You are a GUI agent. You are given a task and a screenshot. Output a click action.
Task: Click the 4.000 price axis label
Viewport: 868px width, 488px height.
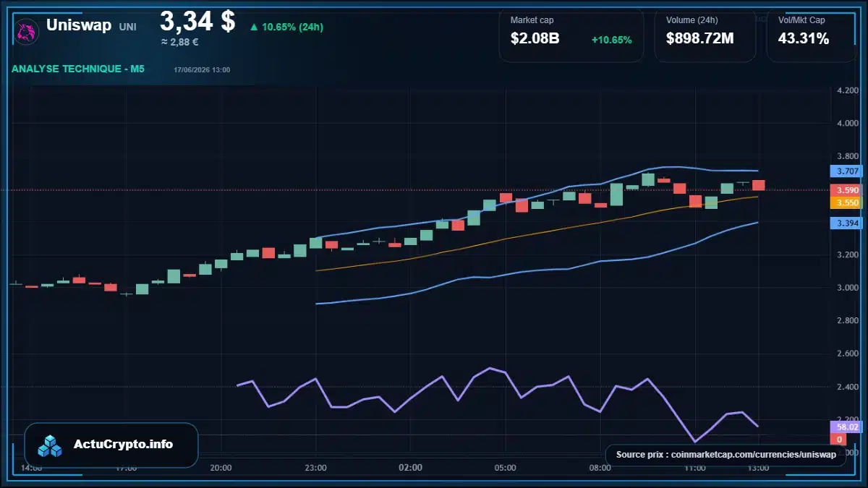tap(847, 124)
